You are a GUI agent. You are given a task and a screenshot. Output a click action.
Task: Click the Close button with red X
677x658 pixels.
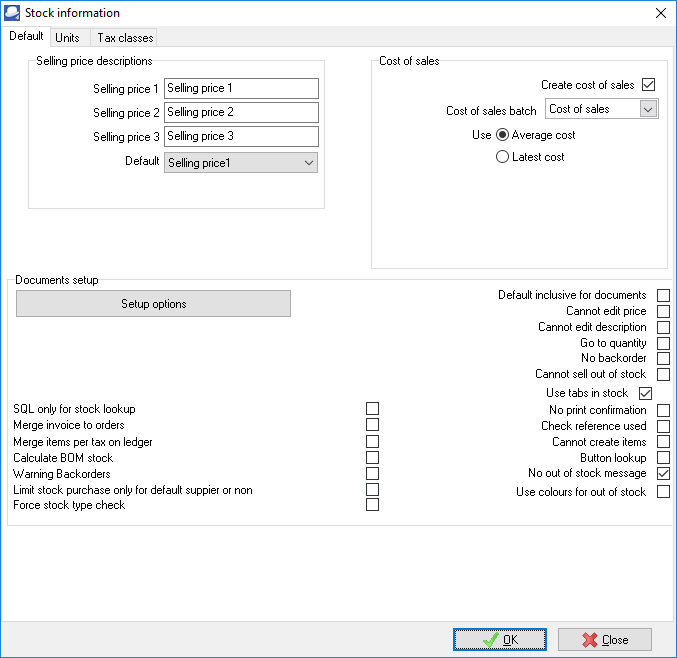605,640
